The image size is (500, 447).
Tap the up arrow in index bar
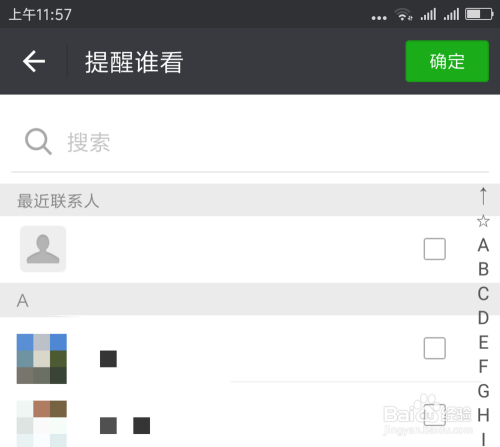click(x=483, y=196)
